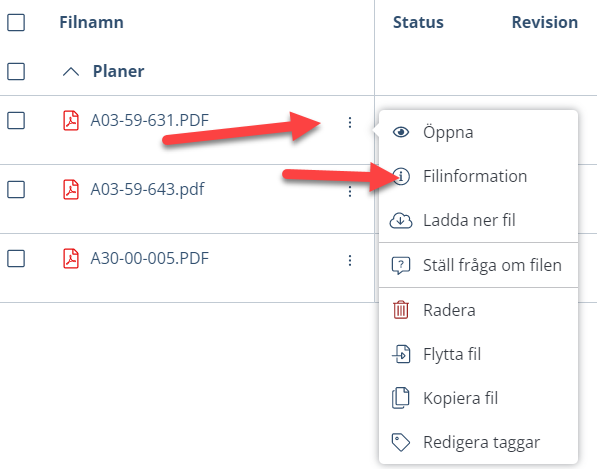Click PDF icon of A30-00-005.PDF
This screenshot has height=469, width=597.
(71, 258)
